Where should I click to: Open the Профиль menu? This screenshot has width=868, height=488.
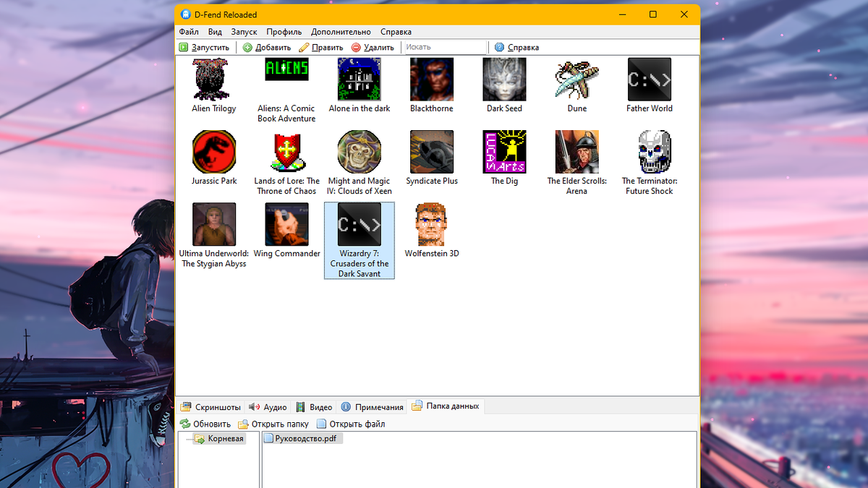coord(284,32)
